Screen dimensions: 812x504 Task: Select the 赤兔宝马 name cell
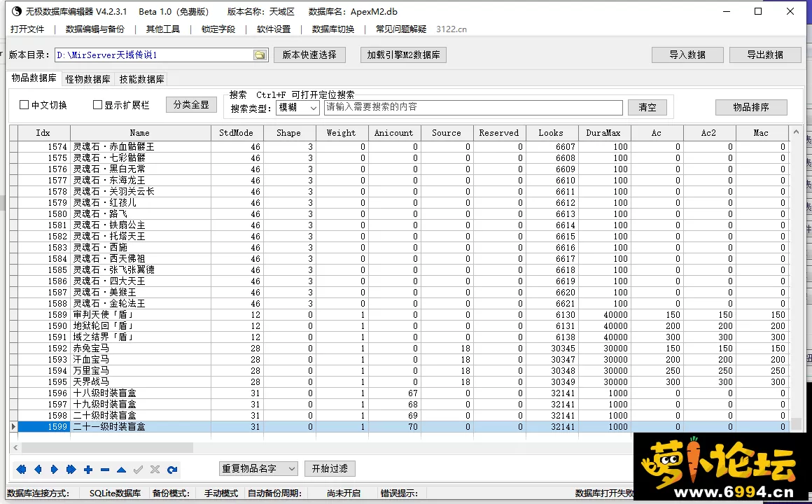[x=140, y=348]
